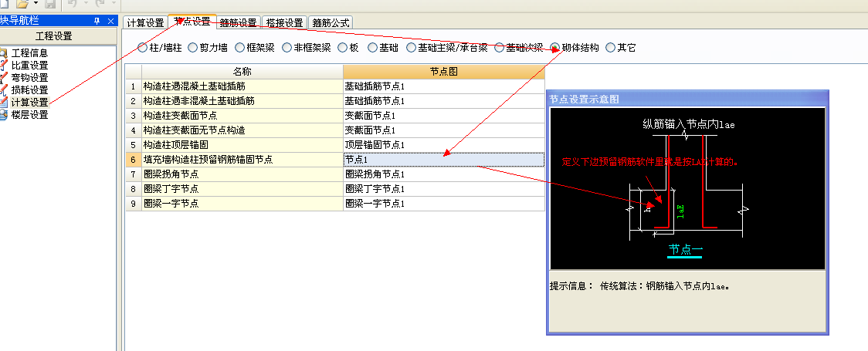Pin the navigation bar panel
Screen dimensions: 868x351
coord(97,21)
